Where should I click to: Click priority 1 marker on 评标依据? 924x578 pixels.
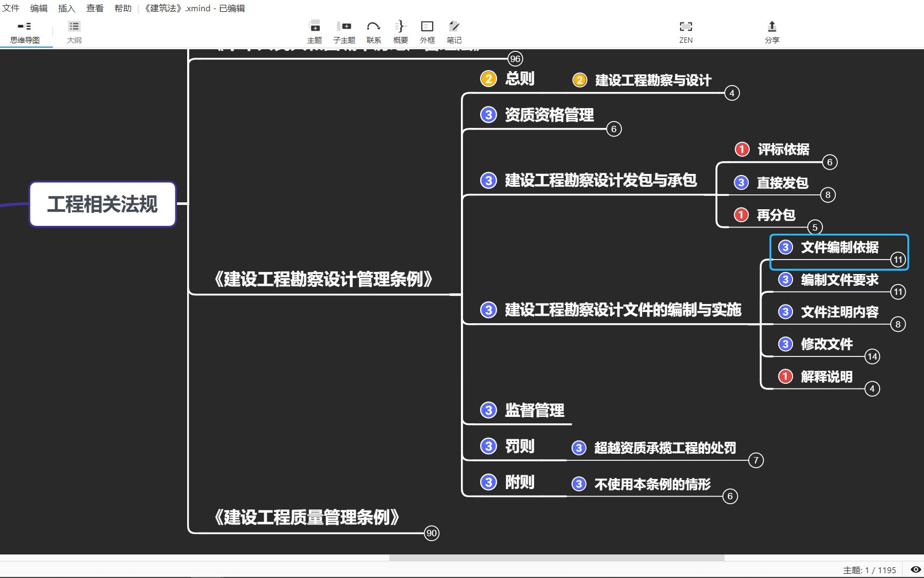pos(742,149)
